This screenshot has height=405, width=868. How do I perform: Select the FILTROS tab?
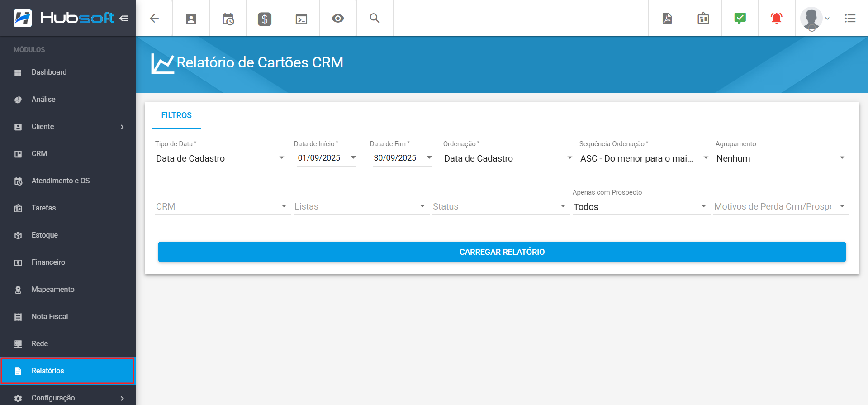[176, 115]
